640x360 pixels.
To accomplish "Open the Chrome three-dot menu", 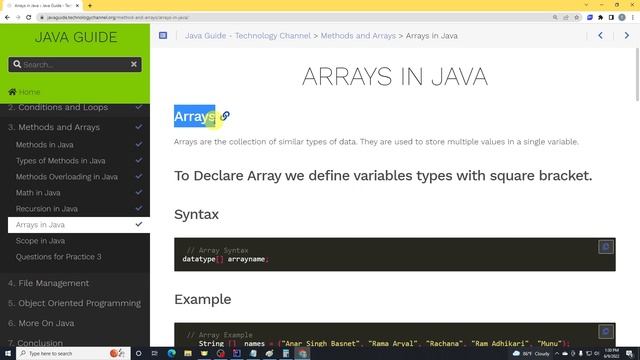I will tap(633, 18).
